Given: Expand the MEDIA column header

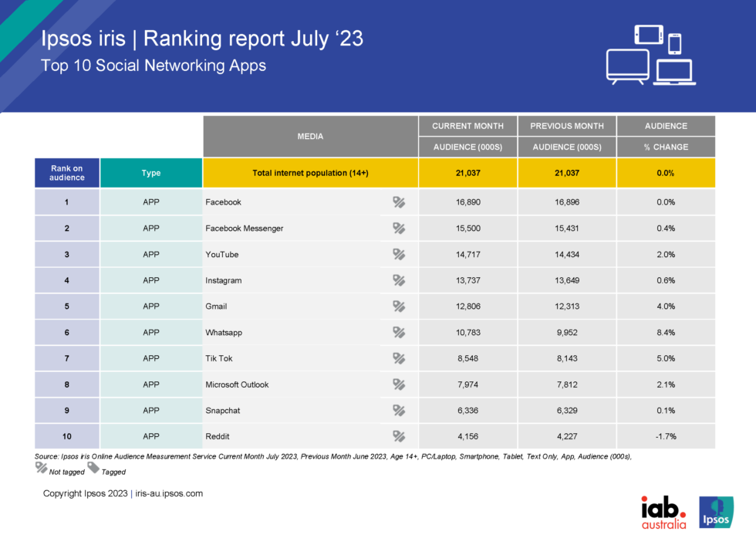Looking at the screenshot, I should click(x=310, y=136).
